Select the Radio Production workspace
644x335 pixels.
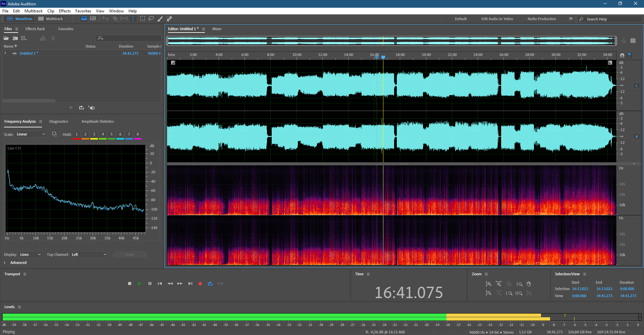pyautogui.click(x=541, y=19)
